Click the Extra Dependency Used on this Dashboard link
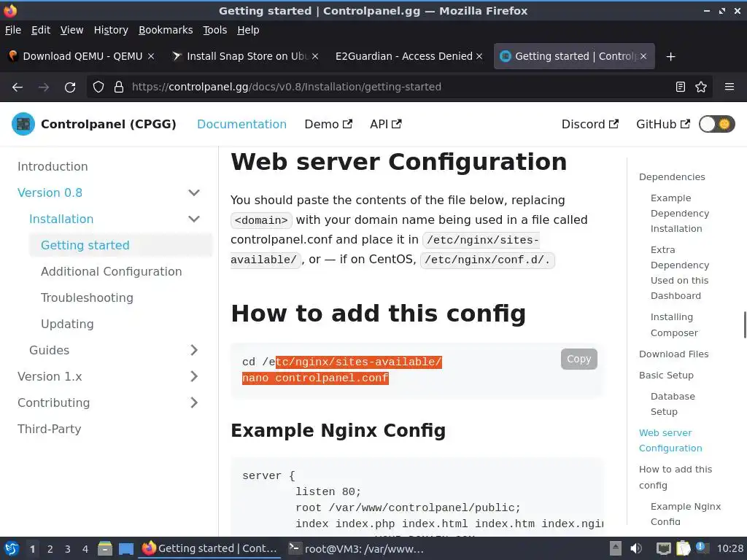This screenshot has width=747, height=560. pyautogui.click(x=680, y=273)
